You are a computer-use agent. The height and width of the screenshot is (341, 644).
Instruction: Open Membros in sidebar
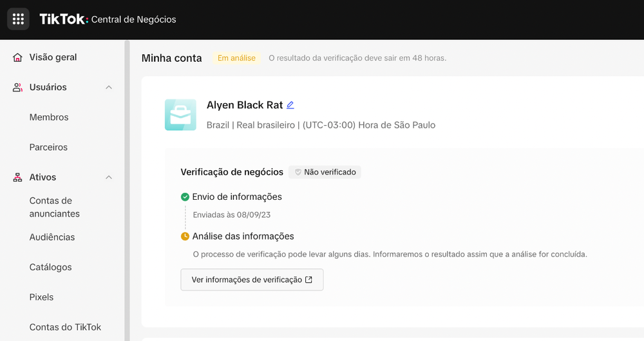tap(49, 117)
